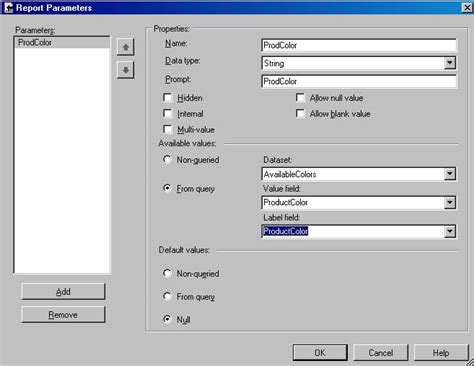The image size is (474, 366).
Task: Select Non-queried under Available values
Action: [167, 159]
